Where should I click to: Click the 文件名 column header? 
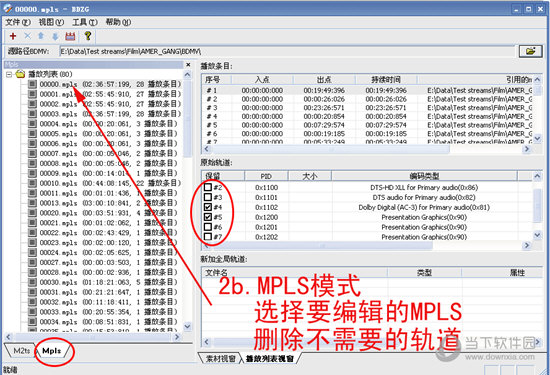(294, 273)
